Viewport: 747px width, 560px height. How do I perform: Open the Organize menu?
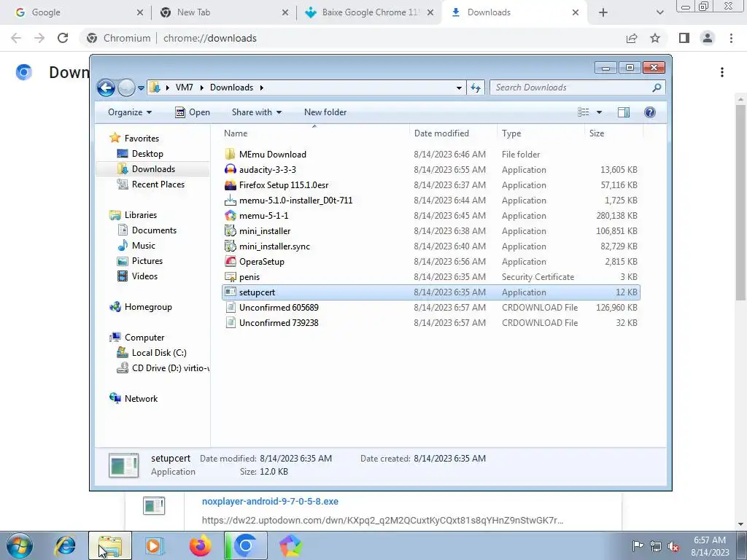[130, 112]
